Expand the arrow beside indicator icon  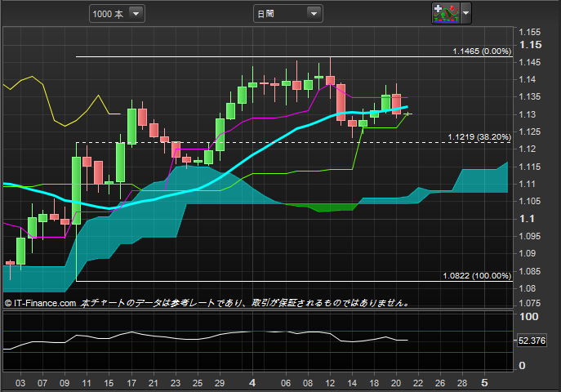465,13
